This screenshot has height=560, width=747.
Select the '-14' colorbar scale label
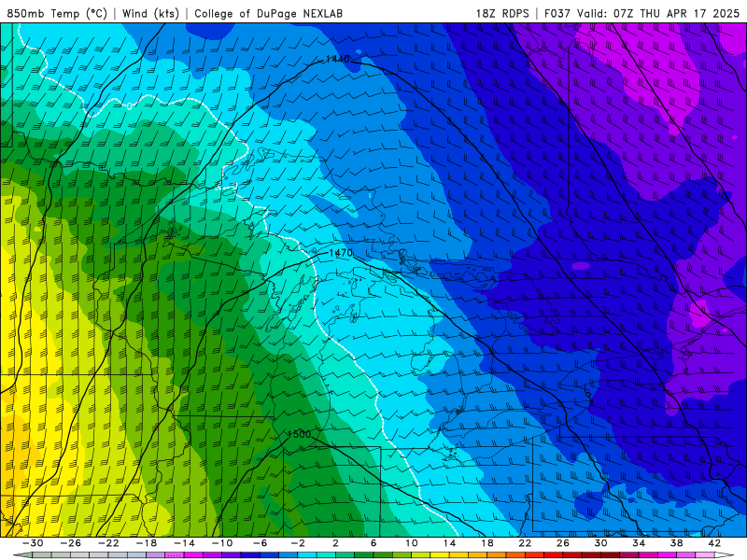184,543
